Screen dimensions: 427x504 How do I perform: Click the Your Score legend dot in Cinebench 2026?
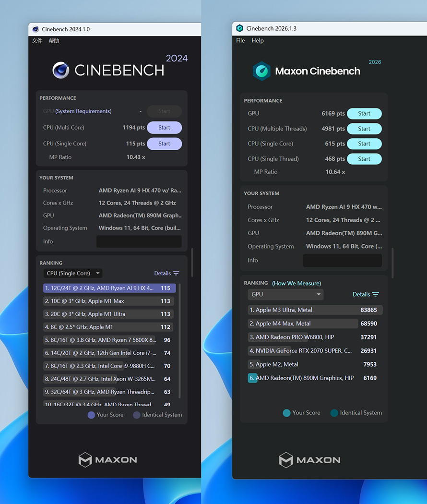pos(286,413)
